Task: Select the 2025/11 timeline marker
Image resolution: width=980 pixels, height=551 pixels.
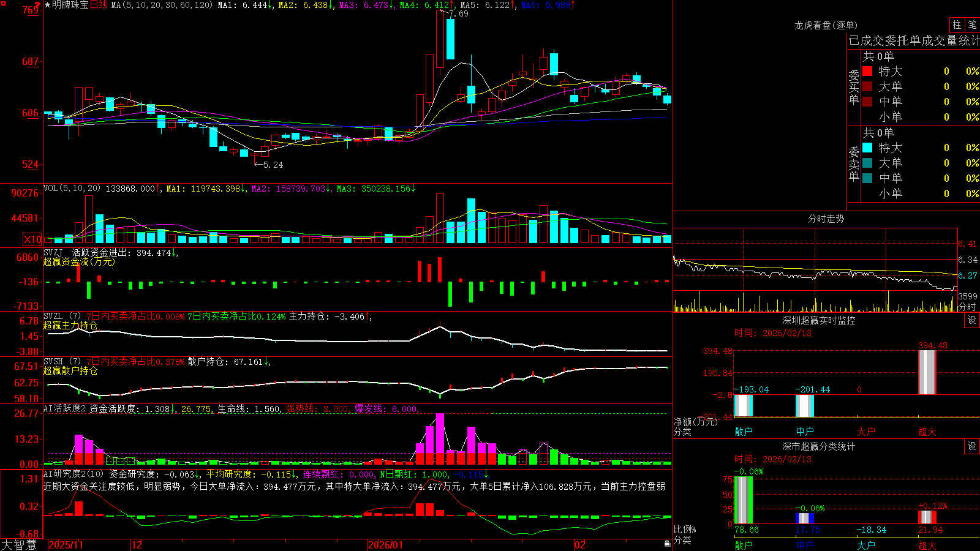Action: click(66, 545)
